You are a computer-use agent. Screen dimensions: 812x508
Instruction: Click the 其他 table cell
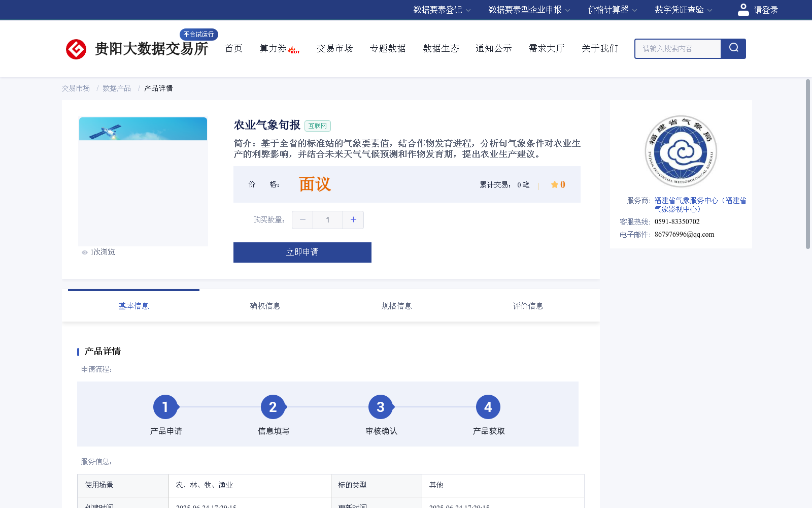click(503, 486)
